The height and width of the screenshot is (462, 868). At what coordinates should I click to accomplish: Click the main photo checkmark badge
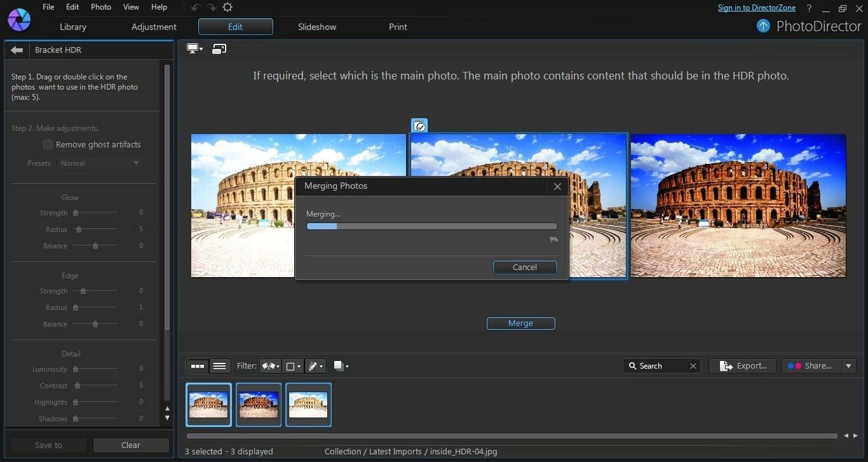(x=419, y=126)
